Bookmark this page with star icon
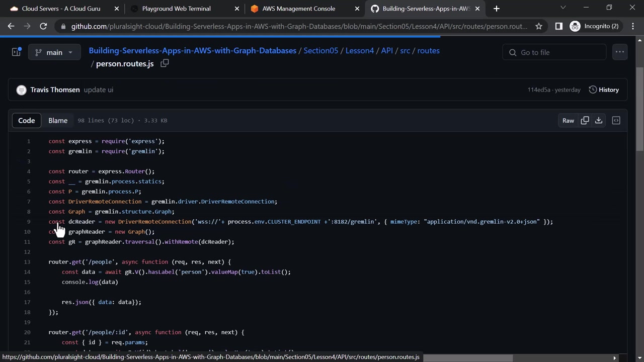This screenshot has width=644, height=362. pos(539,26)
